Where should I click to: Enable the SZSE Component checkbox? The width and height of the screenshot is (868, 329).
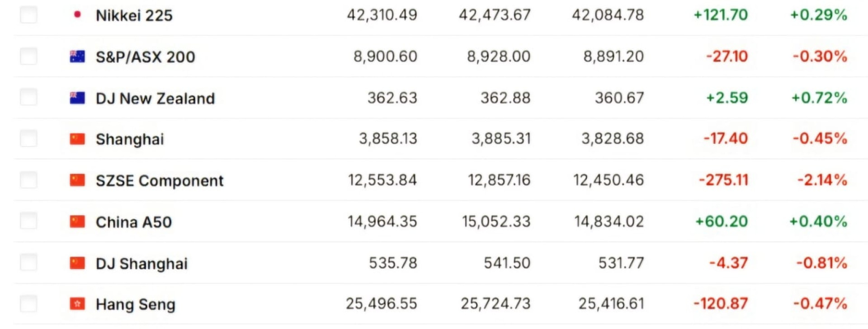(x=28, y=180)
